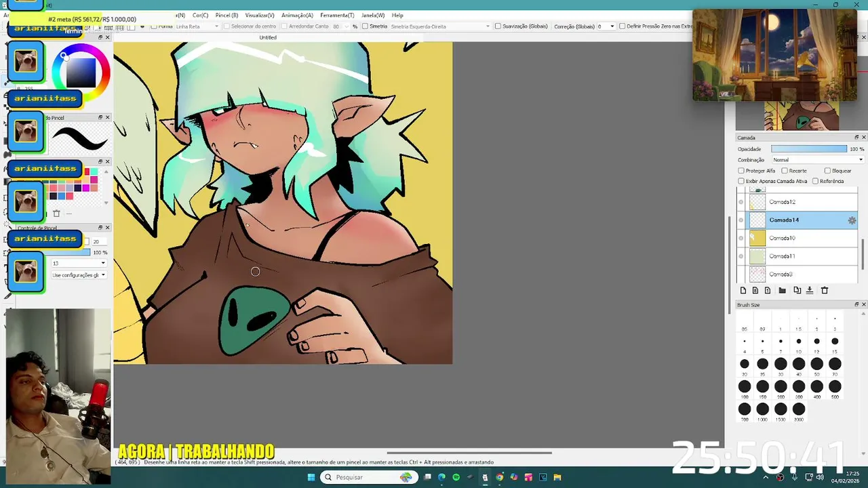
Task: Select Camada3 layer row
Action: coord(797,274)
